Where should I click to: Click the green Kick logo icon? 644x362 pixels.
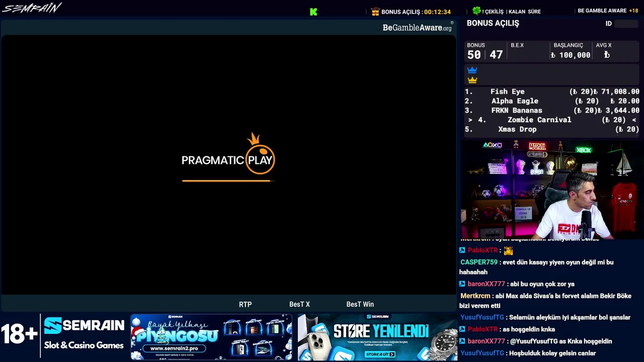point(313,12)
